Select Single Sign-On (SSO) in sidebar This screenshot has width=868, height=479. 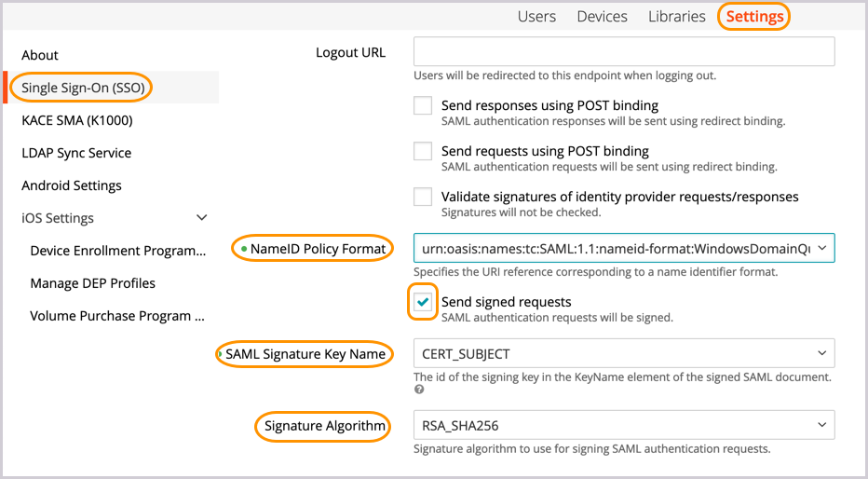coord(82,88)
